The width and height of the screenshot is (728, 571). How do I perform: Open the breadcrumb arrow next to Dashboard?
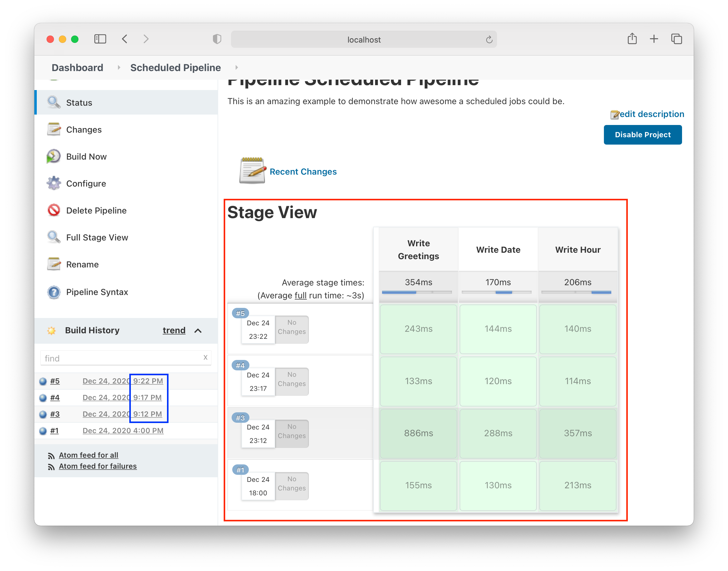coord(119,67)
